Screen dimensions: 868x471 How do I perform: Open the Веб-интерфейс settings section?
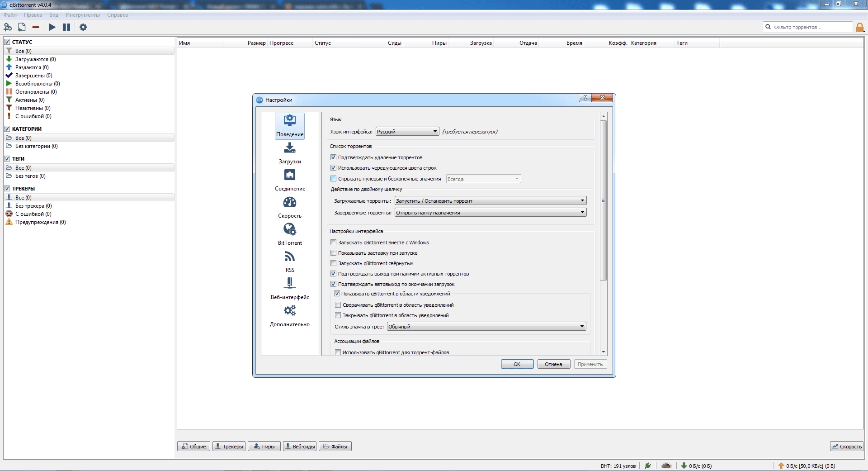(x=290, y=289)
